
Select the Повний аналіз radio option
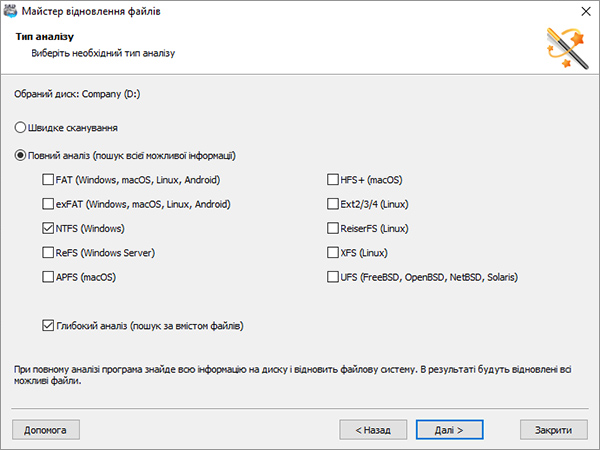pyautogui.click(x=20, y=155)
